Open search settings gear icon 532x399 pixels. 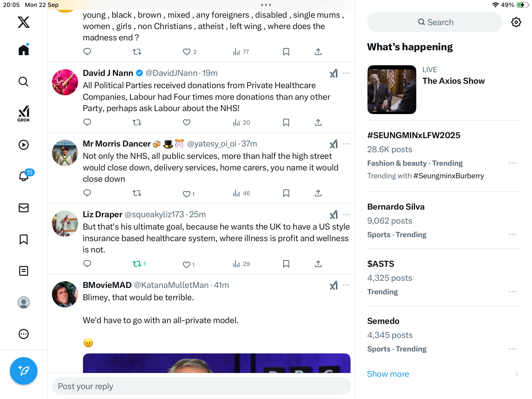516,22
